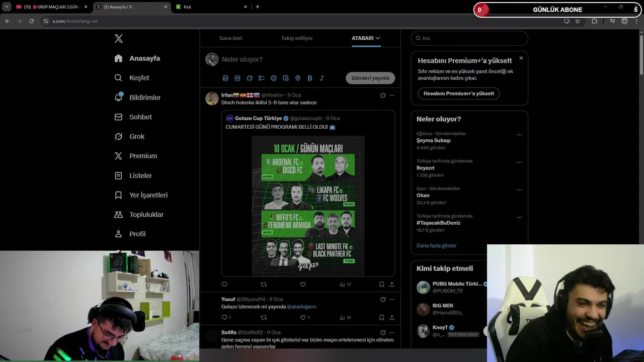644x362 pixels.
Task: Open more options for Beyazıt trend
Action: [519, 162]
